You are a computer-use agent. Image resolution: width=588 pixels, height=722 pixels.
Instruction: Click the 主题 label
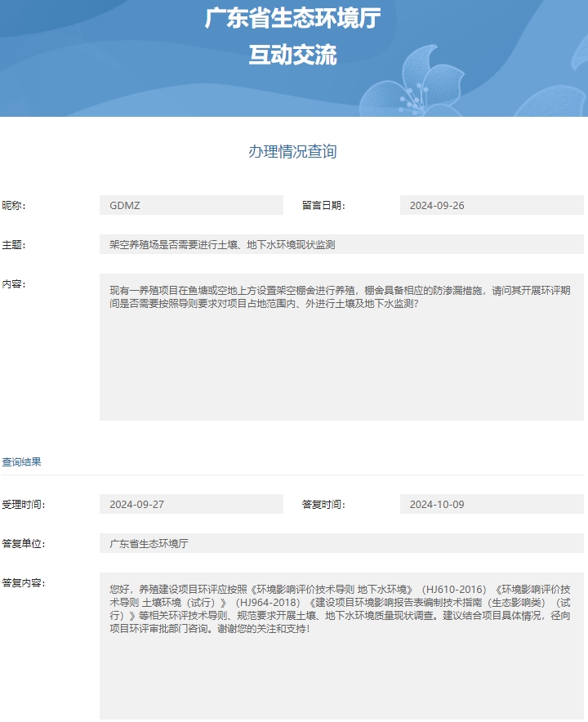14,245
